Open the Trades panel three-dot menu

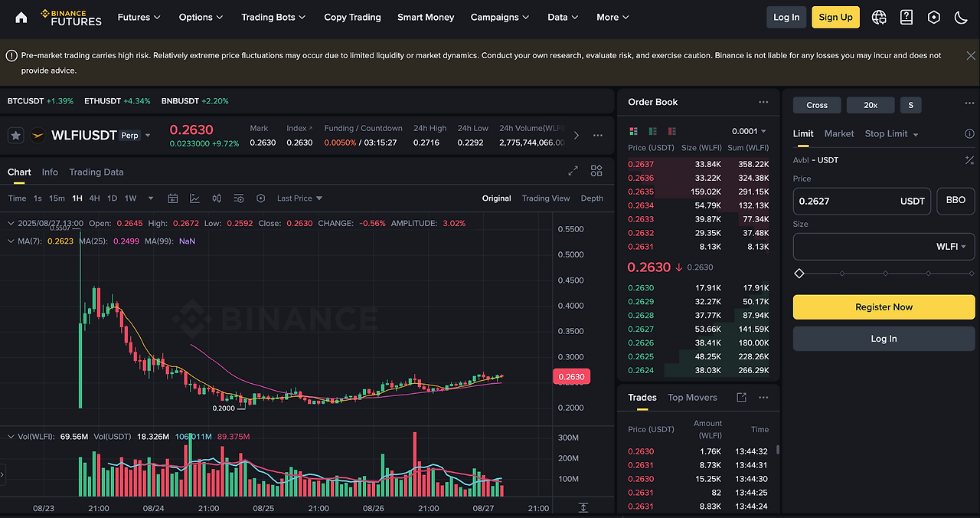click(763, 398)
